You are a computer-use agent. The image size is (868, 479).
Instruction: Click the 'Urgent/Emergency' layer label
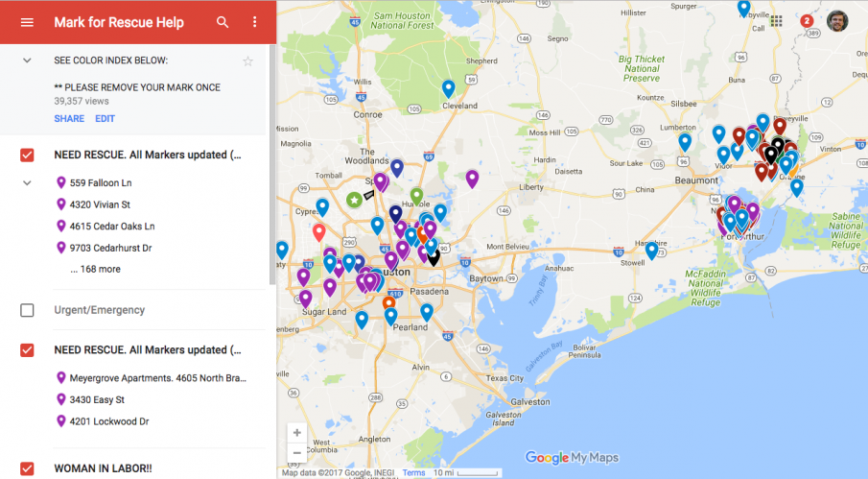click(100, 310)
